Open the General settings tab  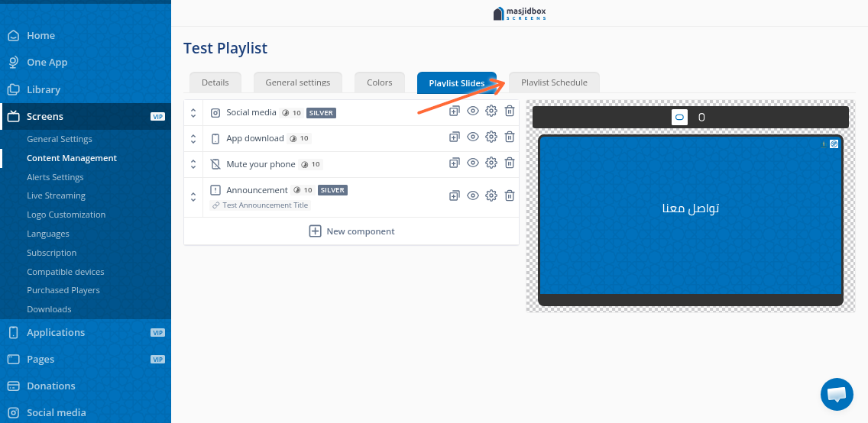click(x=298, y=82)
